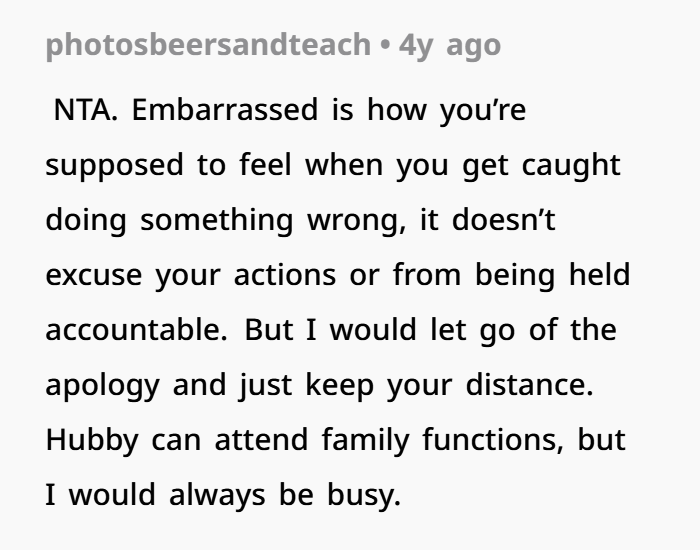The height and width of the screenshot is (550, 700).
Task: Click the word "accountable" in the comment
Action: click(136, 330)
